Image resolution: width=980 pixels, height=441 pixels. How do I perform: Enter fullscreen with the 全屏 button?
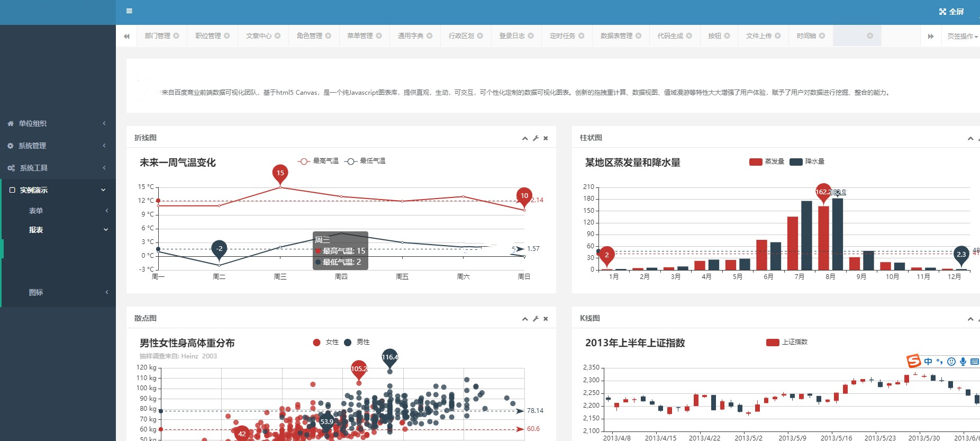click(951, 12)
